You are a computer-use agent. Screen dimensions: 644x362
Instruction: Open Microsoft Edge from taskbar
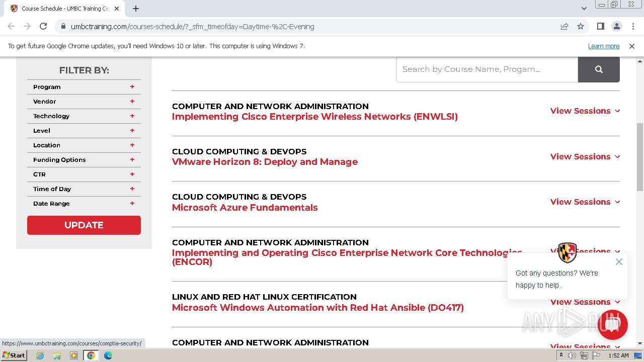point(108,355)
